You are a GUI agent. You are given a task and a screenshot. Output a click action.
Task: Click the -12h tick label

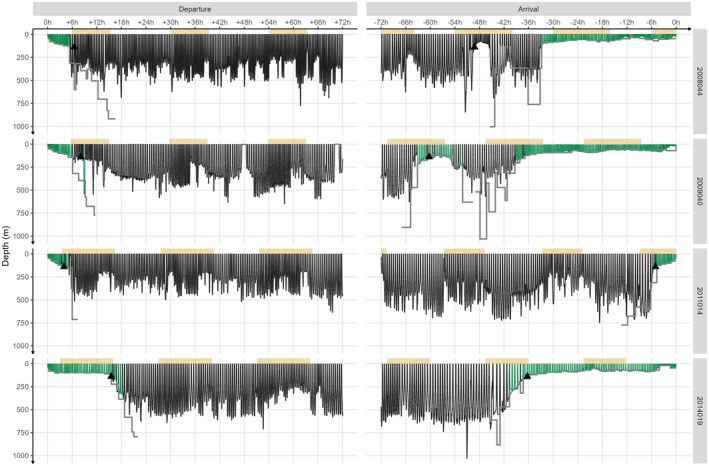coord(627,22)
